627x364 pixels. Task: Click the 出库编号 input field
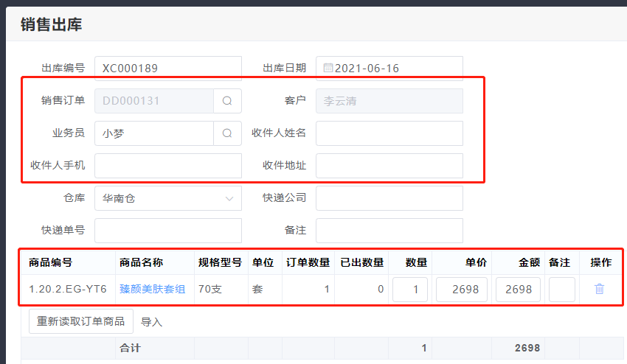167,69
